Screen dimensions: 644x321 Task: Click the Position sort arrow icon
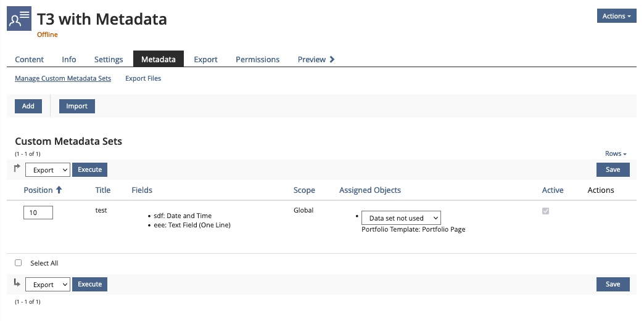pos(59,190)
